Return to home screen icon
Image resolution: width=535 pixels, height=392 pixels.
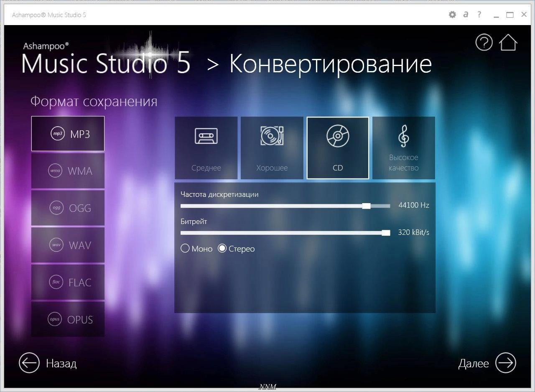coord(508,43)
